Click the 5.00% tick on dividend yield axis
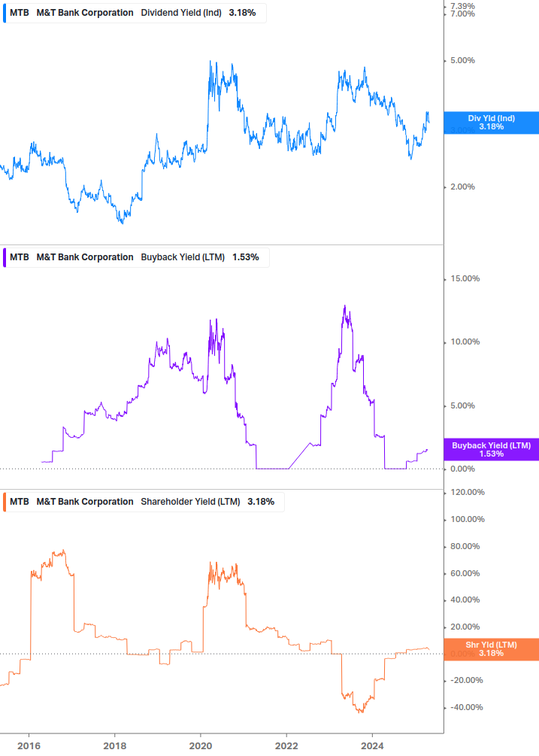The image size is (539, 756). tap(462, 61)
